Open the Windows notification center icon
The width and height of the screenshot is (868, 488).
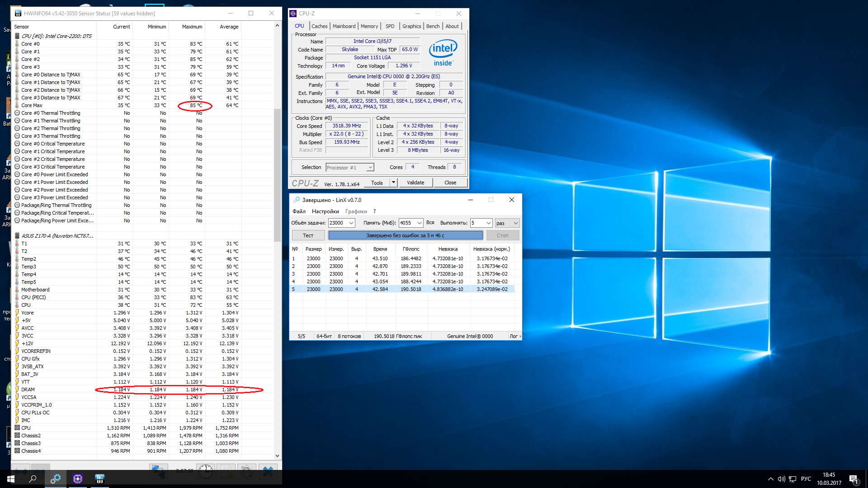[x=854, y=479]
